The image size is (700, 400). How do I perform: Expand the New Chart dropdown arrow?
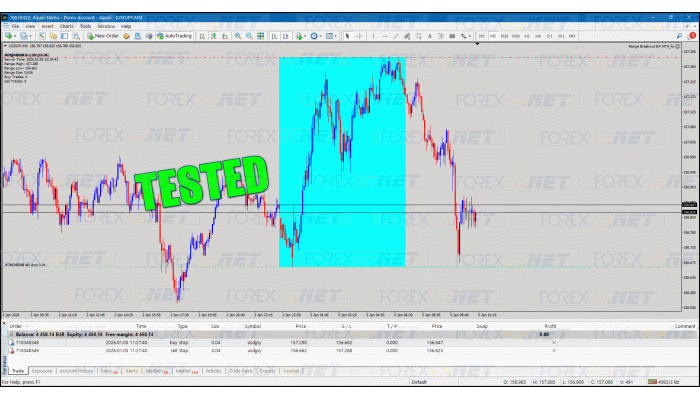click(x=15, y=36)
